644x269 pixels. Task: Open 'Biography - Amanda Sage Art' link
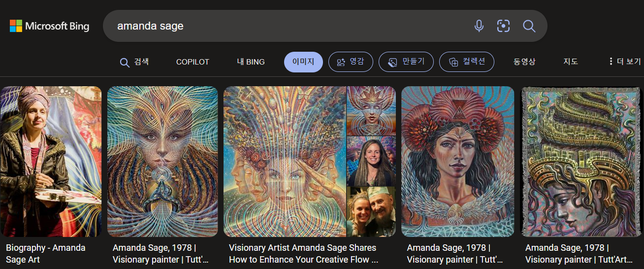point(46,254)
